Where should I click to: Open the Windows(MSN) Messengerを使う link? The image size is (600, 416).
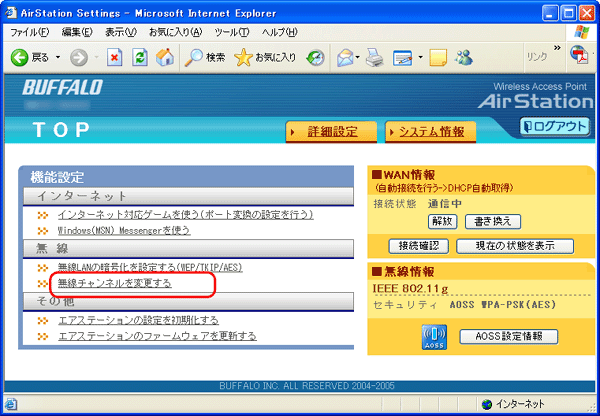click(x=124, y=230)
